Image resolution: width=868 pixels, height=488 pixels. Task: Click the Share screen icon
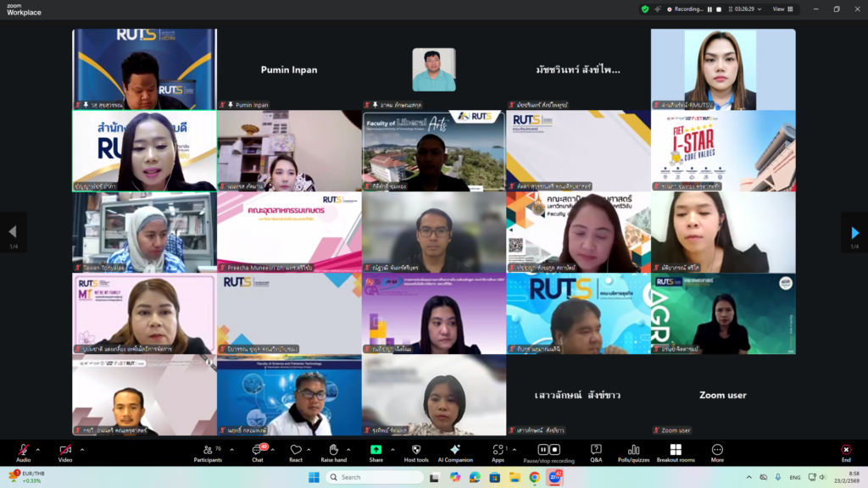click(x=376, y=450)
